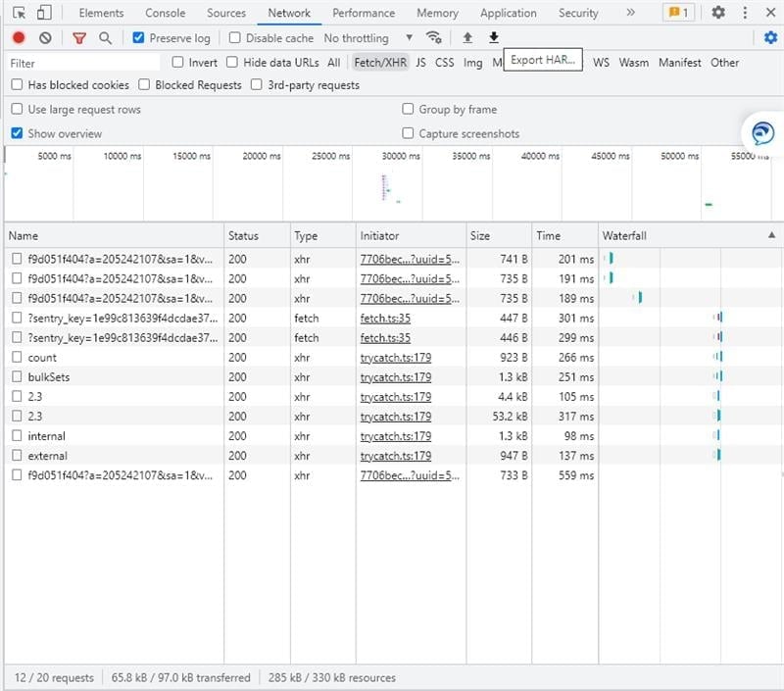Screen dimensions: 784x691
Task: Sort by the Status column header
Action: [x=257, y=235]
